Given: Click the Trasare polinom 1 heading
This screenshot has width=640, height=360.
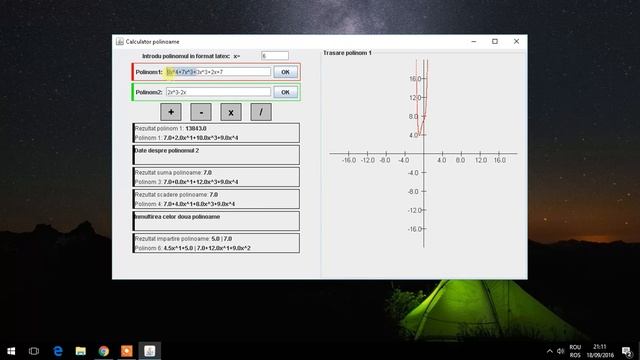Looking at the screenshot, I should point(347,53).
